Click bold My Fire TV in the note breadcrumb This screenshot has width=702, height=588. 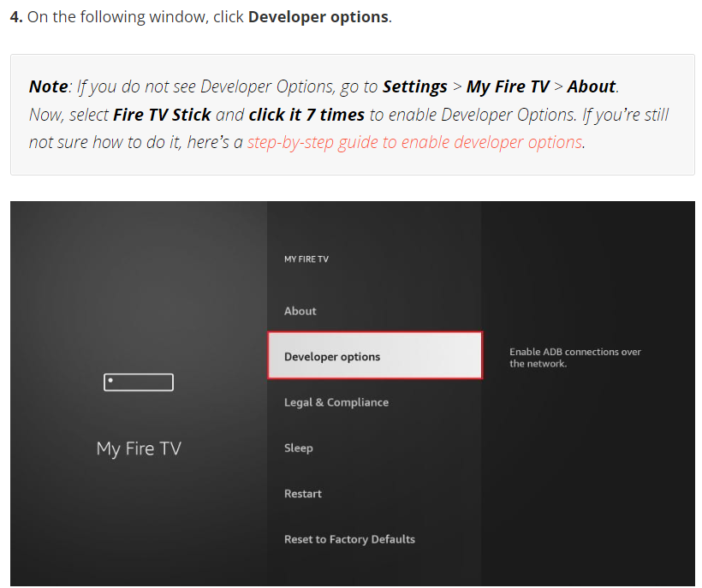[508, 86]
